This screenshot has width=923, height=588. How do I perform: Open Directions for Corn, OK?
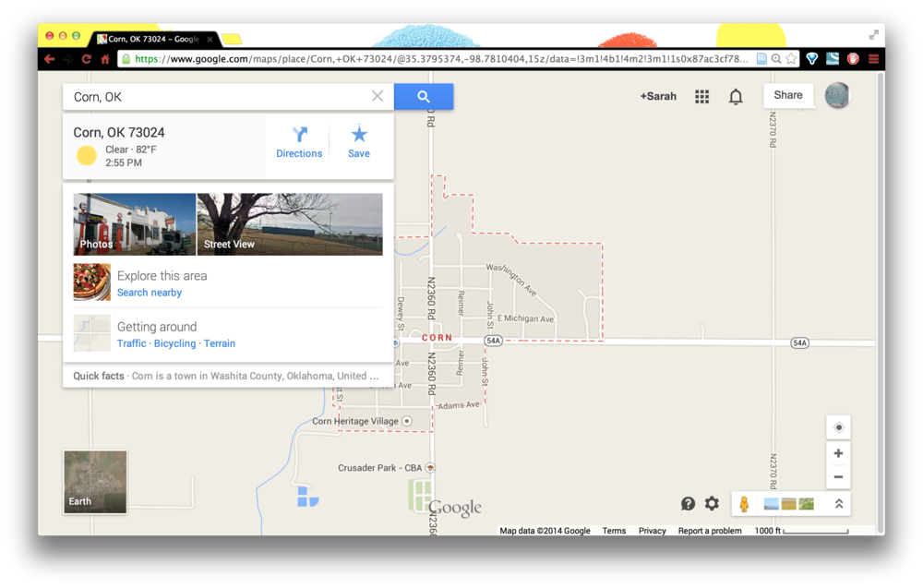(x=299, y=142)
